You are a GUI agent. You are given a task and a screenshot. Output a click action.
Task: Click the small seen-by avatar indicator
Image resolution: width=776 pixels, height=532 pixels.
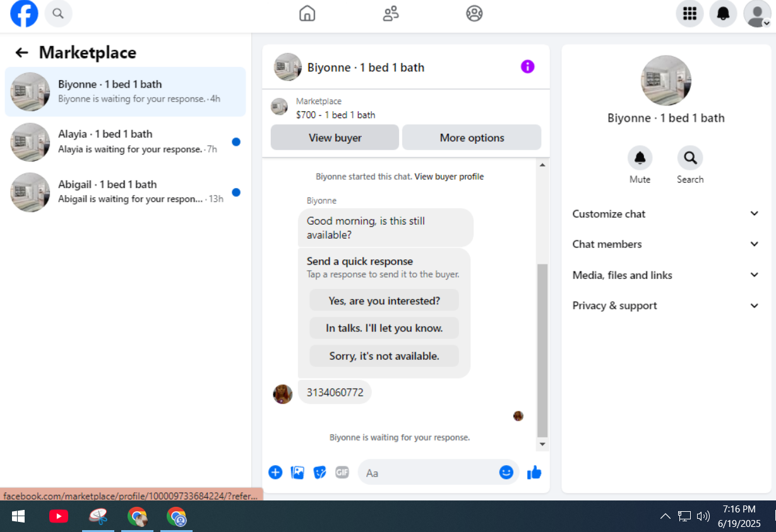coord(518,416)
